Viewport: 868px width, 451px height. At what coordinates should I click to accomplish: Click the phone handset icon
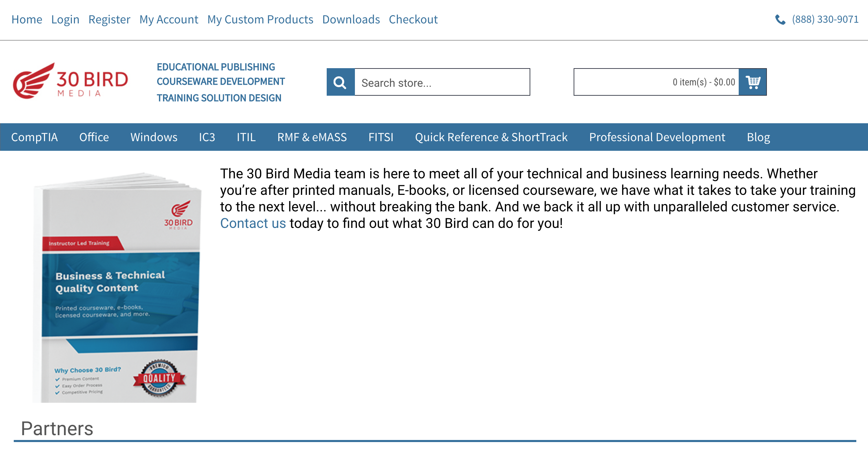tap(780, 20)
